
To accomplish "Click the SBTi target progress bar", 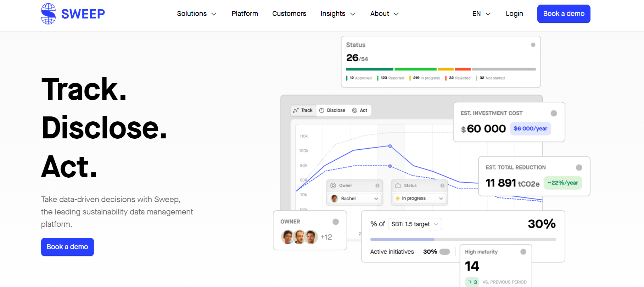I will coord(463,240).
